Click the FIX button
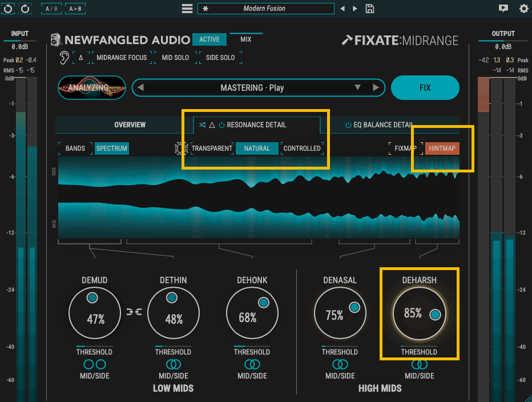The width and height of the screenshot is (532, 402). (425, 87)
